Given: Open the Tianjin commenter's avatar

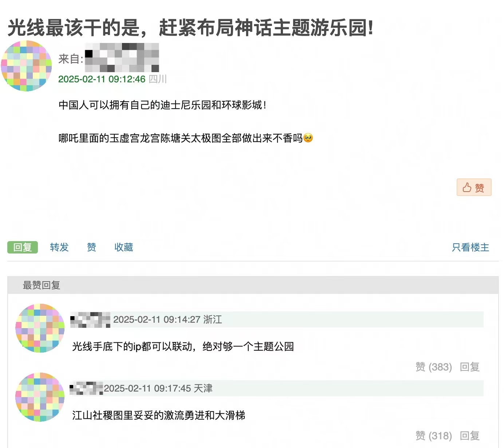Looking at the screenshot, I should [40, 397].
